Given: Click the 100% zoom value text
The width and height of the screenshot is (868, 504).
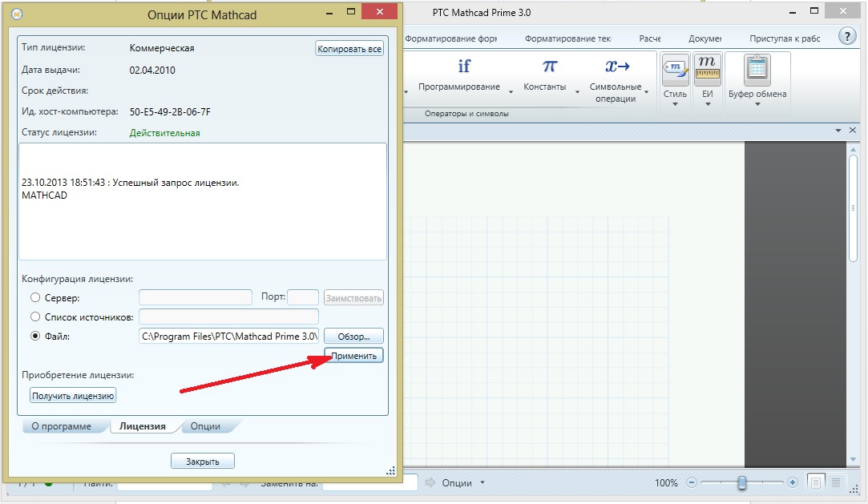Looking at the screenshot, I should pyautogui.click(x=666, y=483).
